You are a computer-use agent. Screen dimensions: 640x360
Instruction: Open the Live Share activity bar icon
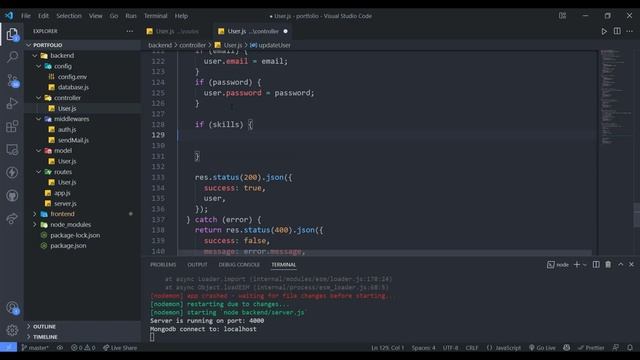[12, 218]
